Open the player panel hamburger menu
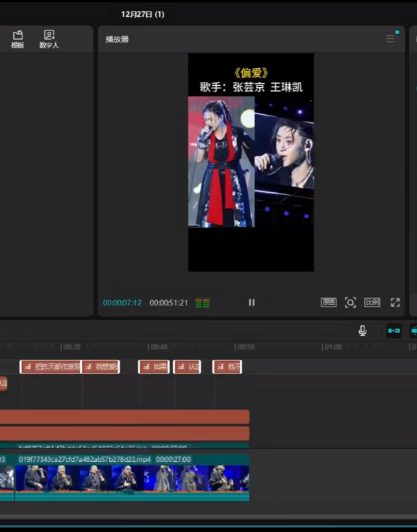 (x=390, y=39)
